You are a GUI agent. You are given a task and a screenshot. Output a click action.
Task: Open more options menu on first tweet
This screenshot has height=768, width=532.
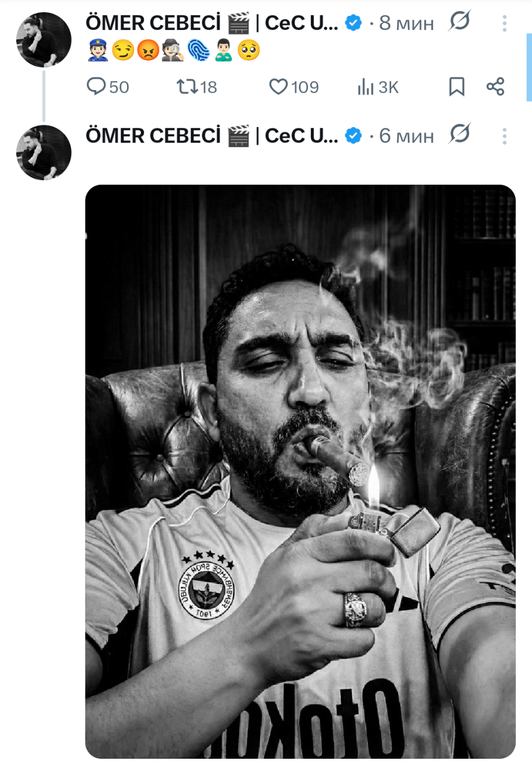[504, 23]
